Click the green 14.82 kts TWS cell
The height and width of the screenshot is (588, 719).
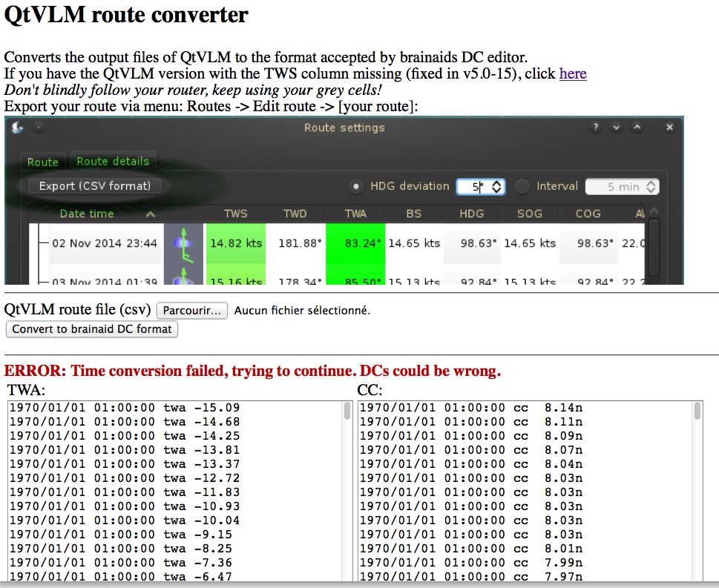click(236, 243)
